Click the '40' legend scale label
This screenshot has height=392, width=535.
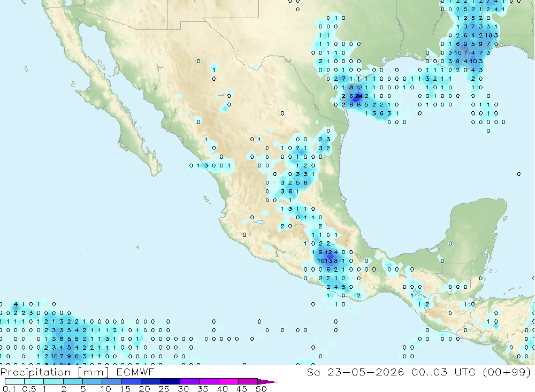pyautogui.click(x=222, y=389)
